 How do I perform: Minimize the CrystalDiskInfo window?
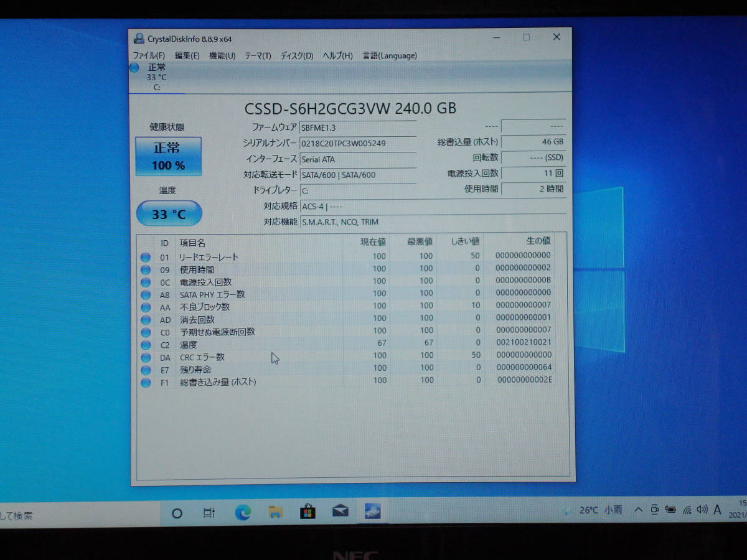tap(496, 37)
